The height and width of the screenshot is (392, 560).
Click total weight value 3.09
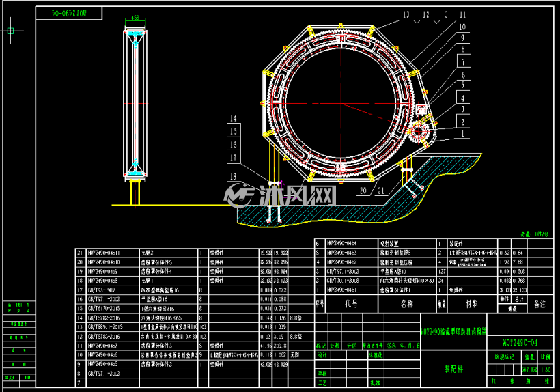[x=279, y=336]
